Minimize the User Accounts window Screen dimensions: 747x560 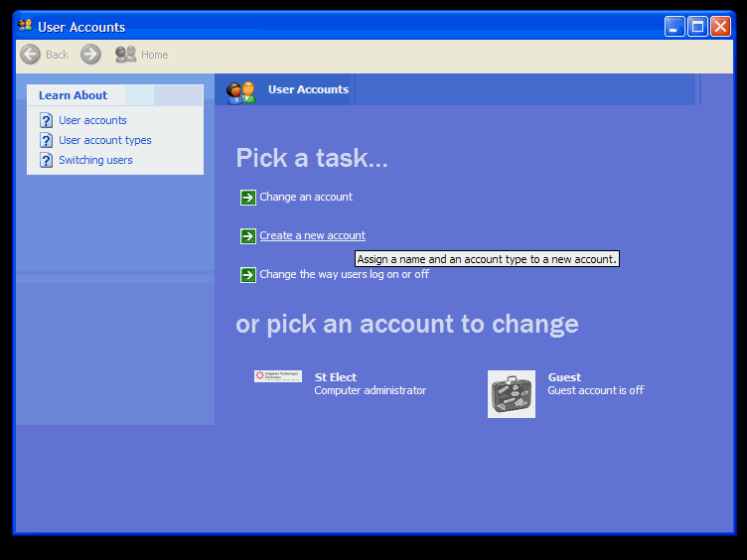[x=674, y=27]
